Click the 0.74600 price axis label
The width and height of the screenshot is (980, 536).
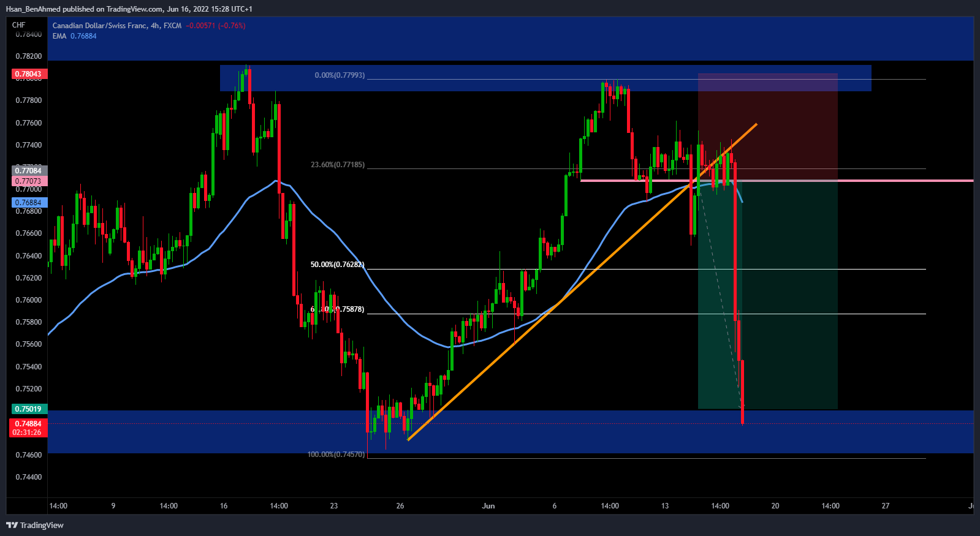tap(29, 455)
